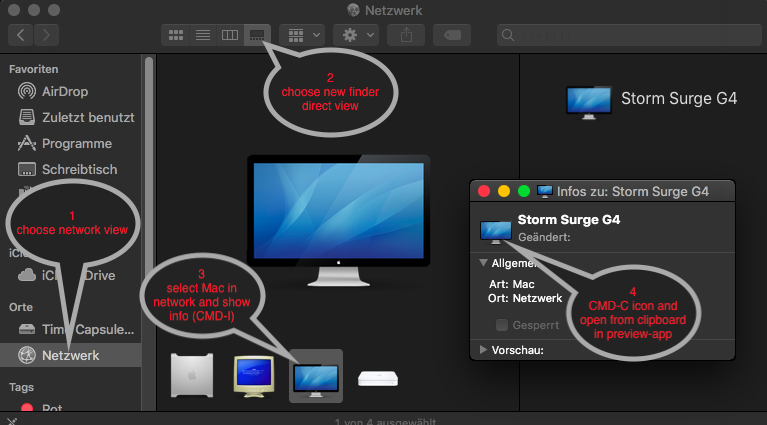Select the Mac Pro tower thumbnail
Viewport: 767px width, 425px height.
tap(192, 375)
